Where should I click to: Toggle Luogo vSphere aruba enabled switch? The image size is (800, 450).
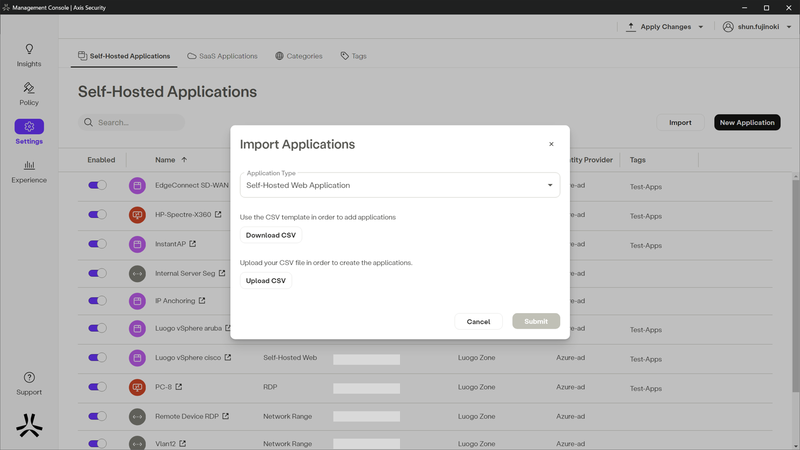point(97,328)
